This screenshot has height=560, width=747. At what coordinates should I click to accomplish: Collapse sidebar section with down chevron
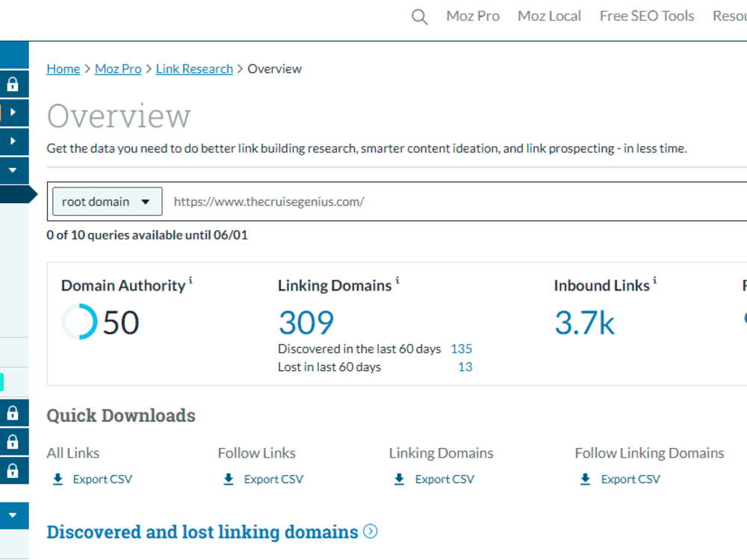click(13, 170)
